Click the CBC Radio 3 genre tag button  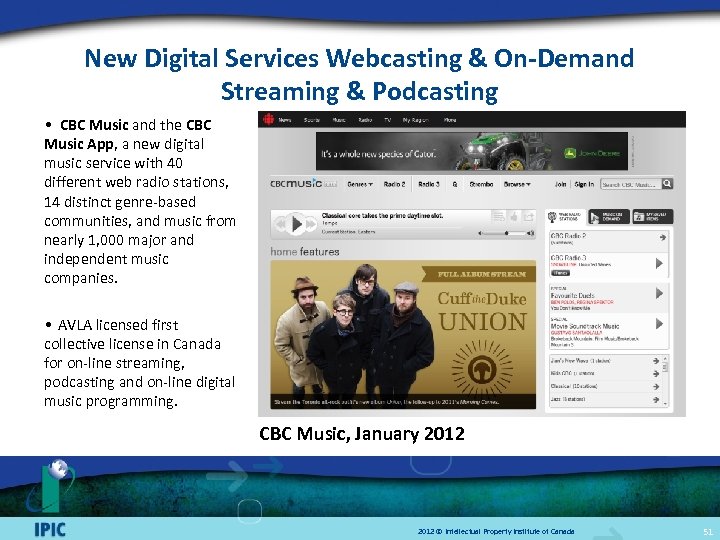coord(560,273)
